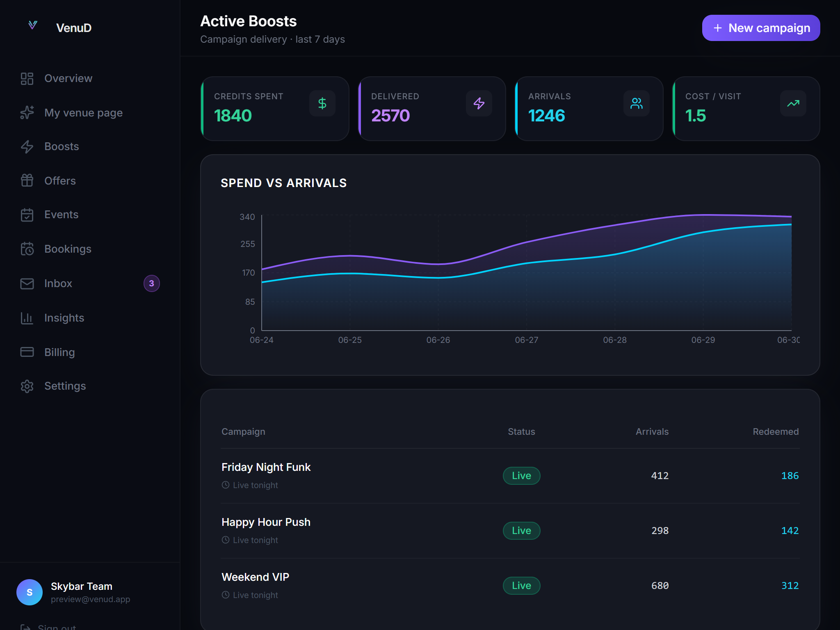Screen dimensions: 840x630
Task: Click the 06-27 chart axis label
Action: coord(527,340)
